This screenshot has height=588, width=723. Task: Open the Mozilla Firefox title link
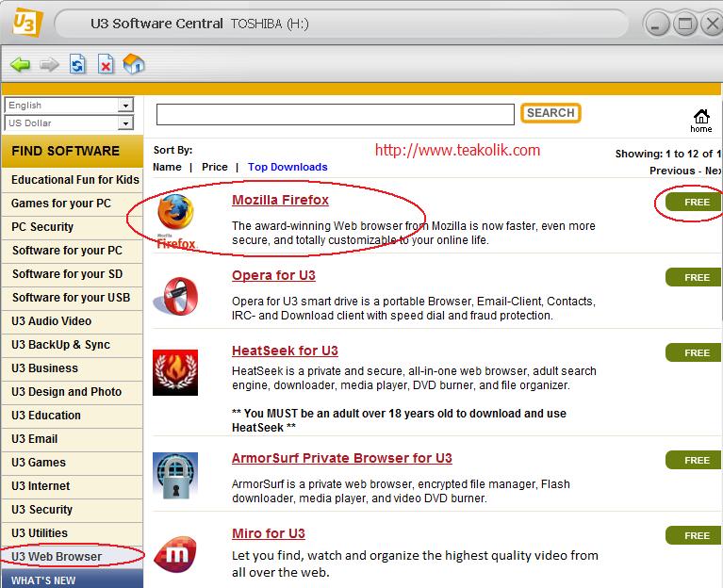[x=280, y=200]
